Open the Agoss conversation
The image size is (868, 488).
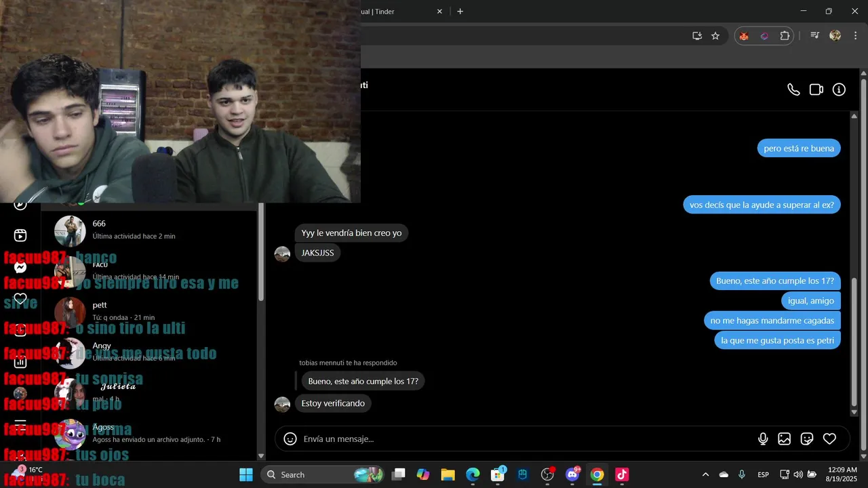[149, 434]
